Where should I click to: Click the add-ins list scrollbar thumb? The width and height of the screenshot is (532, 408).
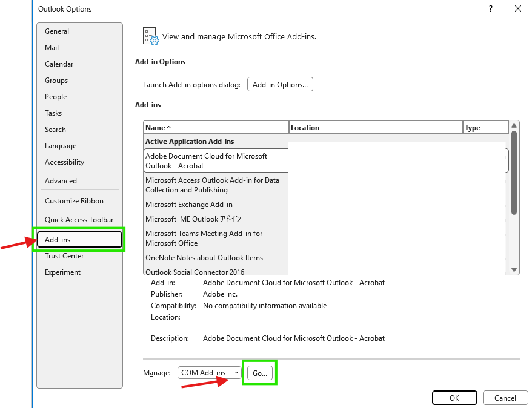(514, 173)
